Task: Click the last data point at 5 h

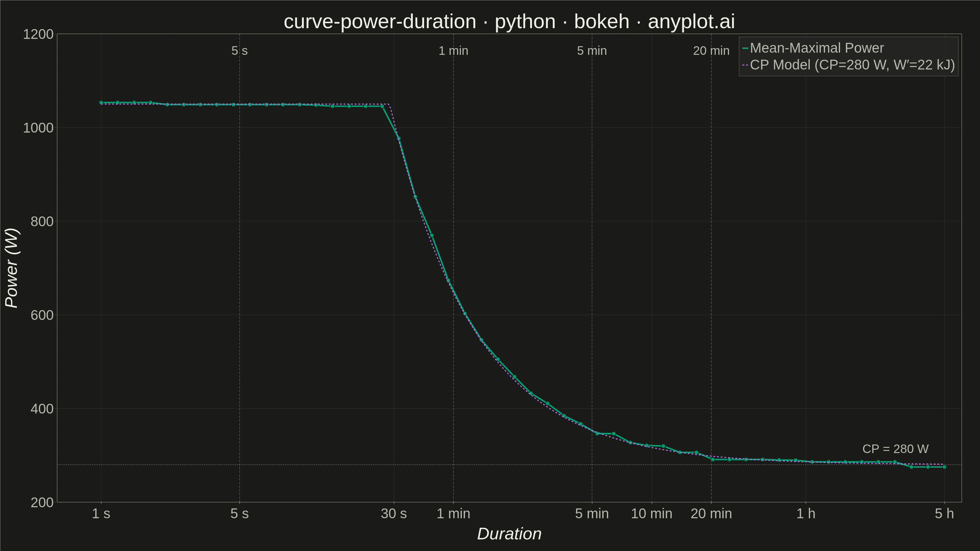Action: click(x=944, y=467)
